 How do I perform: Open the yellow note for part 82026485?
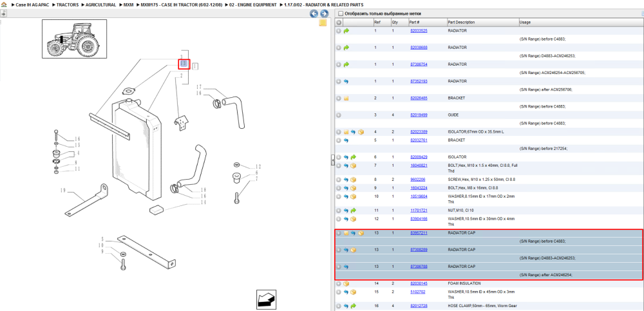(x=346, y=98)
